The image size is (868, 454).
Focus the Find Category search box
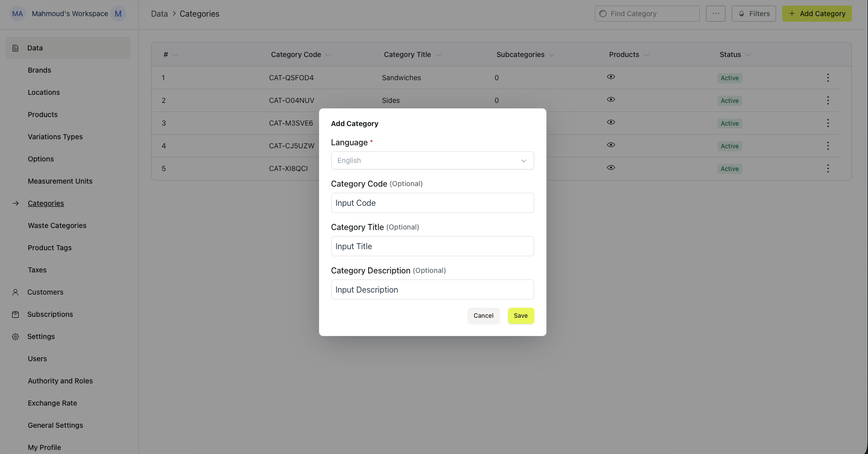tap(647, 14)
